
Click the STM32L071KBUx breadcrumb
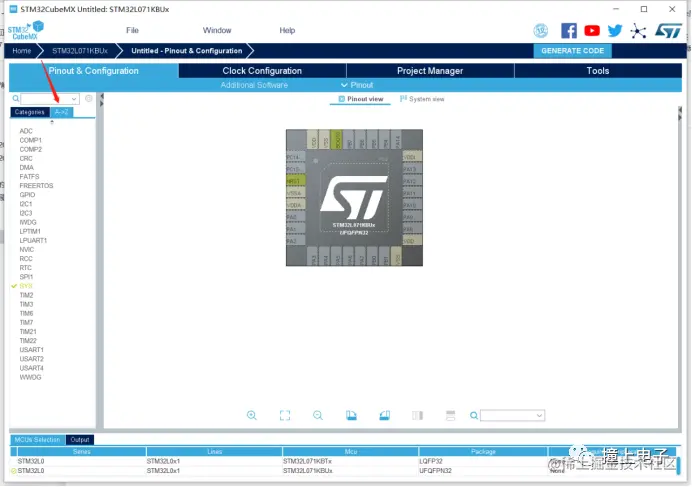tap(80, 51)
